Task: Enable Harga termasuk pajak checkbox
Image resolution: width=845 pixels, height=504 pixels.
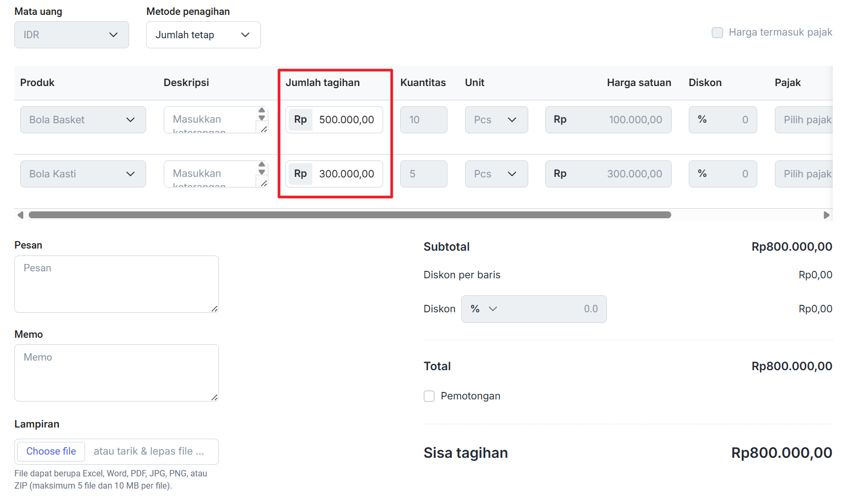Action: (x=717, y=33)
